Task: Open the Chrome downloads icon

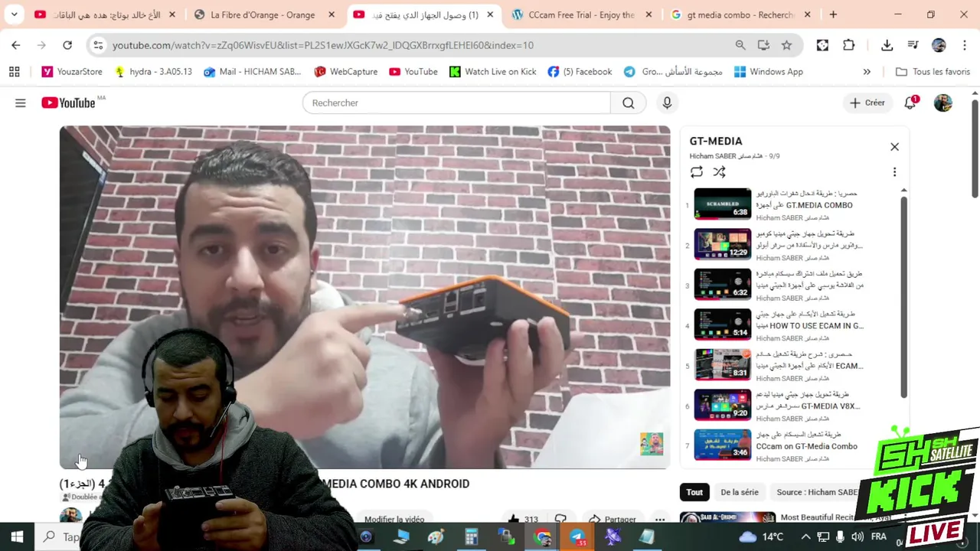Action: pos(887,45)
